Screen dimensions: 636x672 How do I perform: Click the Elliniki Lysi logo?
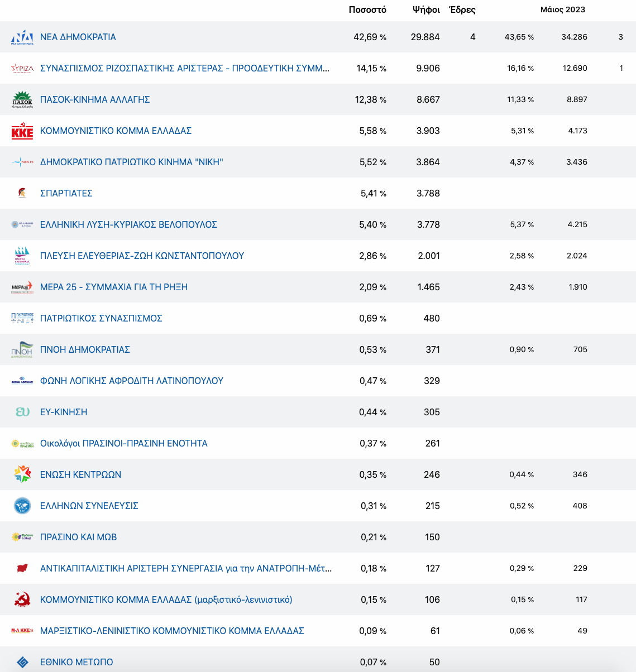click(x=22, y=224)
